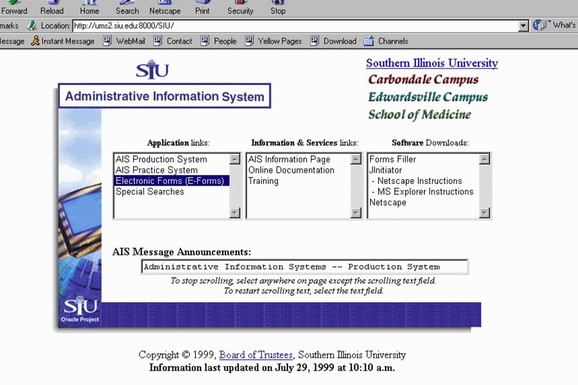Viewport: 578px width, 385px height.
Task: Select Forms Filler download entry
Action: pos(393,159)
